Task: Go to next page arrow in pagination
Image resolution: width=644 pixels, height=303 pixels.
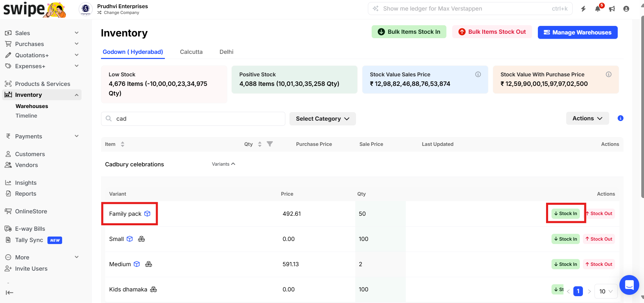Action: pyautogui.click(x=589, y=291)
